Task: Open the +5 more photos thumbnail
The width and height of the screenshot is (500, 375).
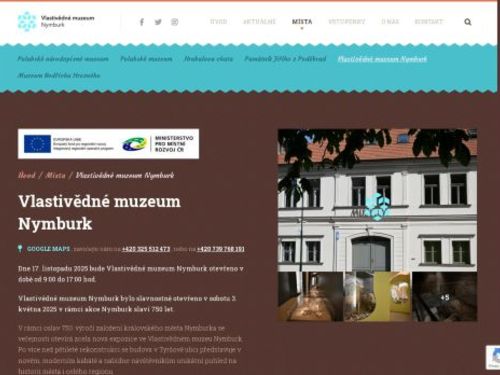Action: (445, 296)
